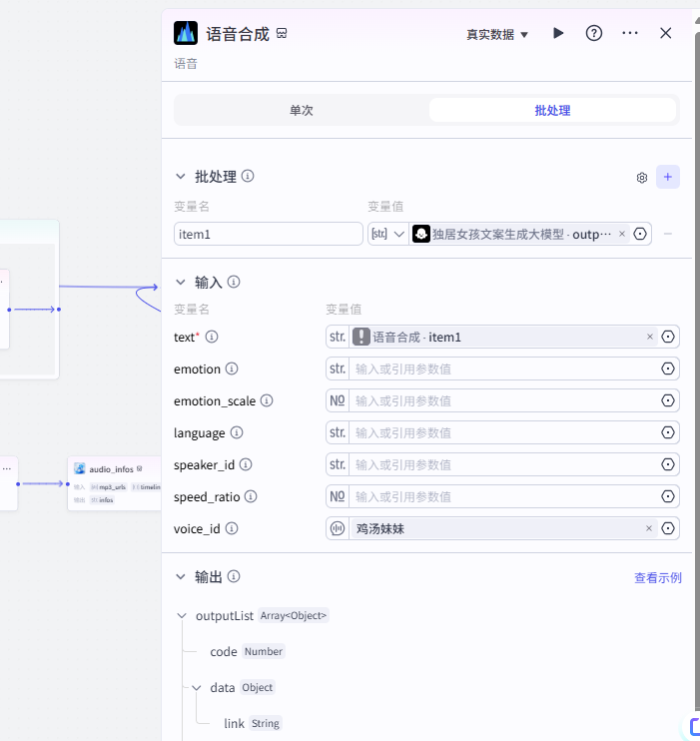Collapse the outputList tree node
The height and width of the screenshot is (741, 700).
pyautogui.click(x=182, y=616)
